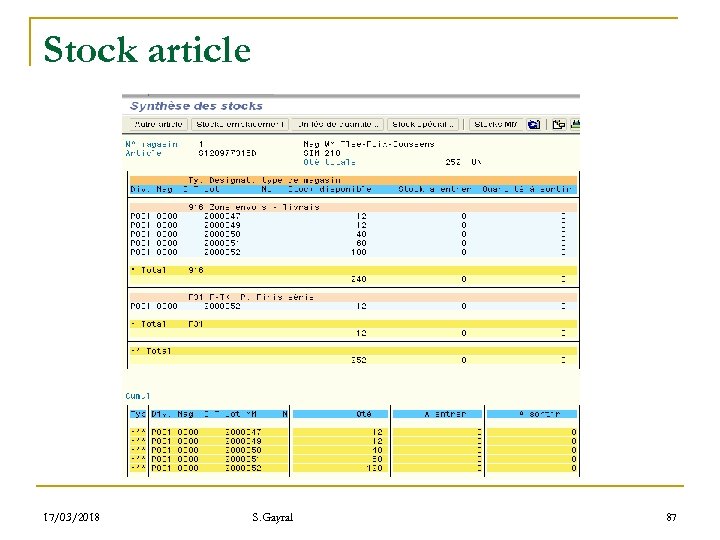Click the 'A sortir' header in Cumul table
The width and height of the screenshot is (720, 540).
tap(540, 414)
